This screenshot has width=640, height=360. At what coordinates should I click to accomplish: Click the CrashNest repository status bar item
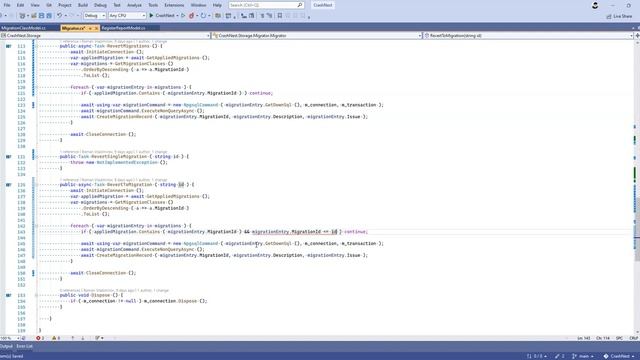click(619, 356)
